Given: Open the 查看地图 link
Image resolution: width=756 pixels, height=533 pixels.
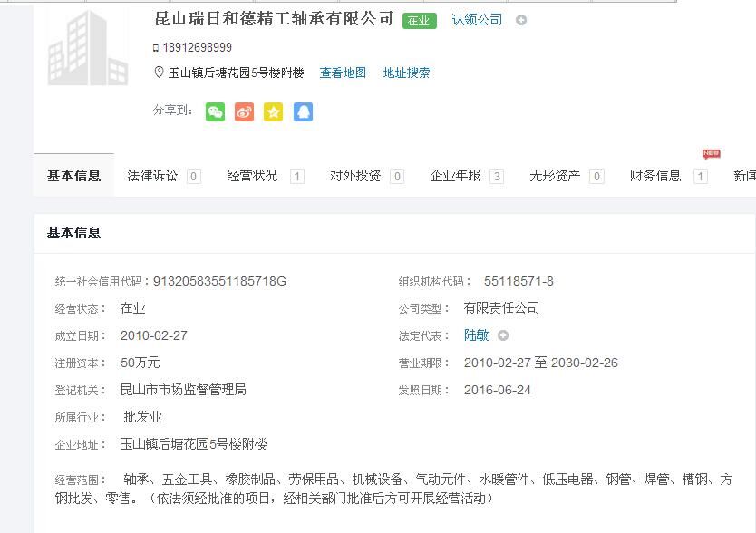Looking at the screenshot, I should click(343, 73).
